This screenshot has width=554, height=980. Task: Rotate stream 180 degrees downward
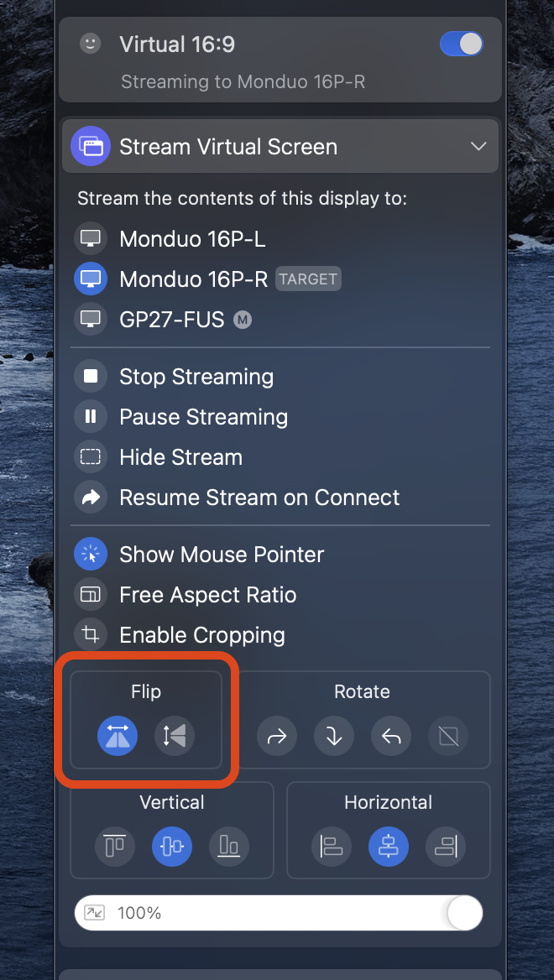tap(334, 736)
